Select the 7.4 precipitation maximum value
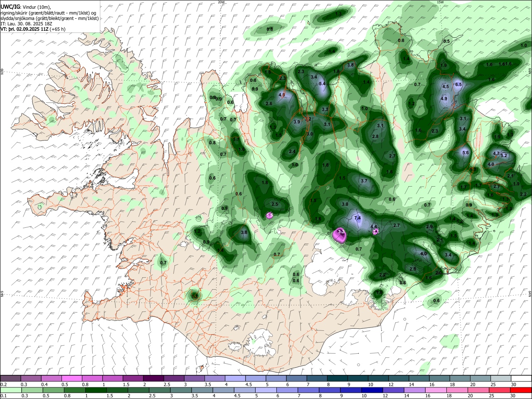This screenshot has height=399, width=532. 357,218
